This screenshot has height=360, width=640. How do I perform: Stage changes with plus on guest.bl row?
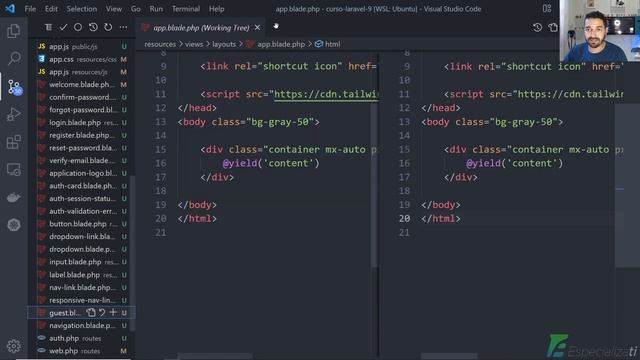[113, 313]
